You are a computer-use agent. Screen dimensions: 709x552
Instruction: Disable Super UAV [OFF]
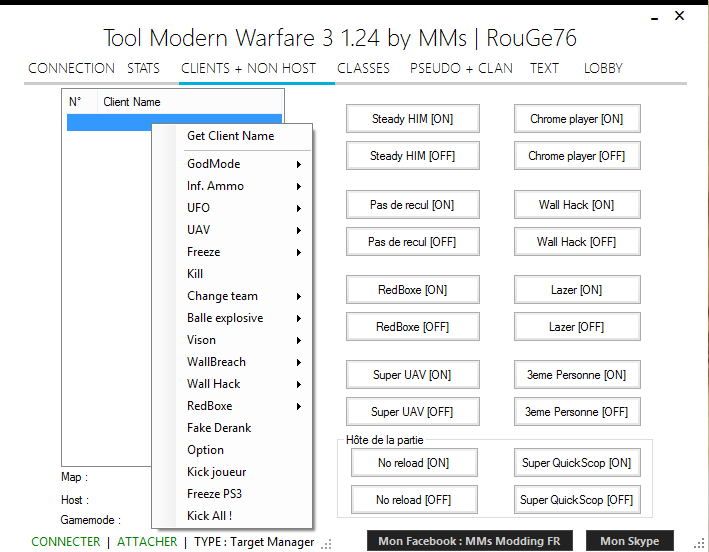[412, 412]
